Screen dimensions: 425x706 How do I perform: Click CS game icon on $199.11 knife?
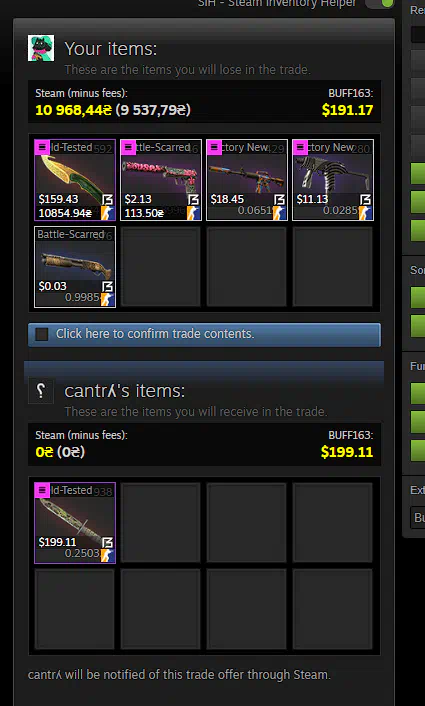[x=107, y=556]
